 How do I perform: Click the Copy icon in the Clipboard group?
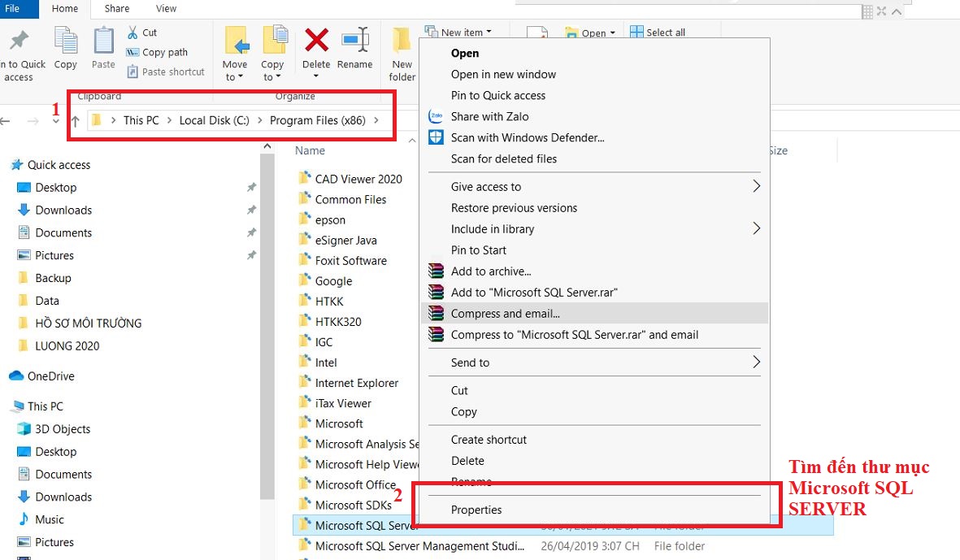[x=66, y=41]
